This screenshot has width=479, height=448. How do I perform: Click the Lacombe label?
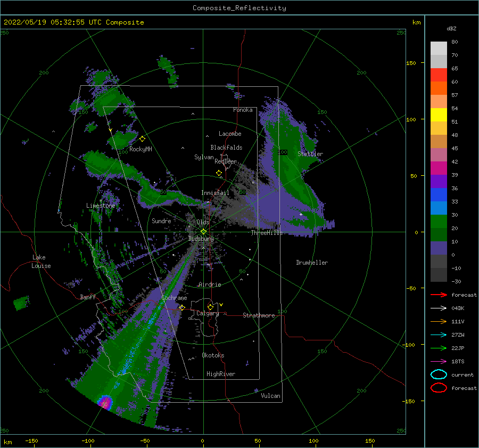pos(230,134)
